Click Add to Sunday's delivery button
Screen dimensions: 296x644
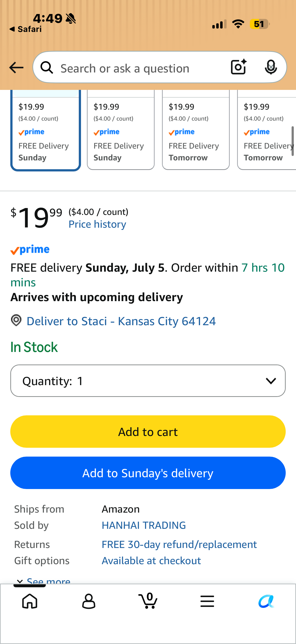click(148, 473)
